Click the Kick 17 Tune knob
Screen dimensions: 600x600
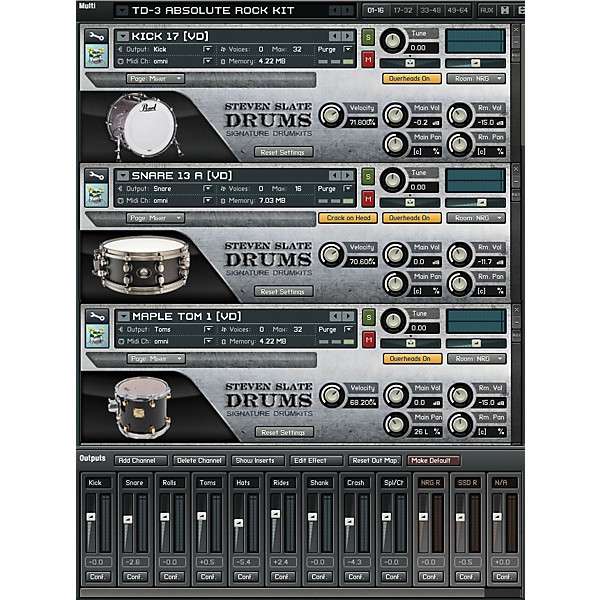pos(393,41)
